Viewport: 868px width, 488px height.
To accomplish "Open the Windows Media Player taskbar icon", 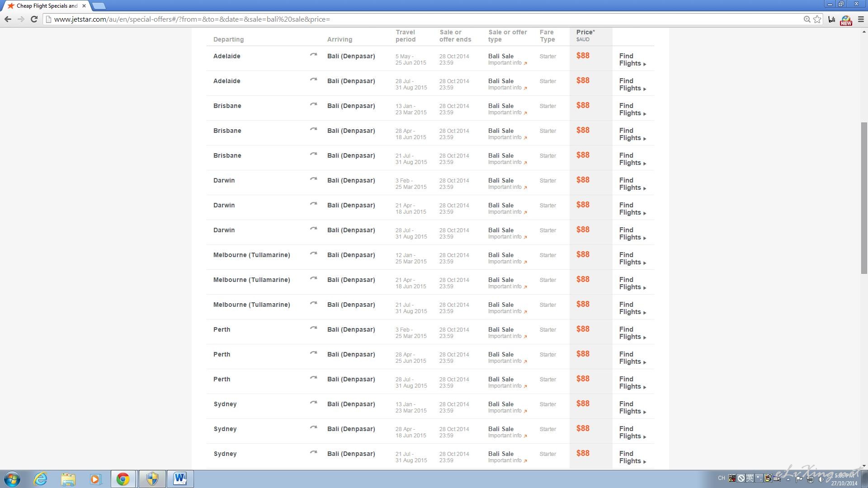I will [x=95, y=479].
